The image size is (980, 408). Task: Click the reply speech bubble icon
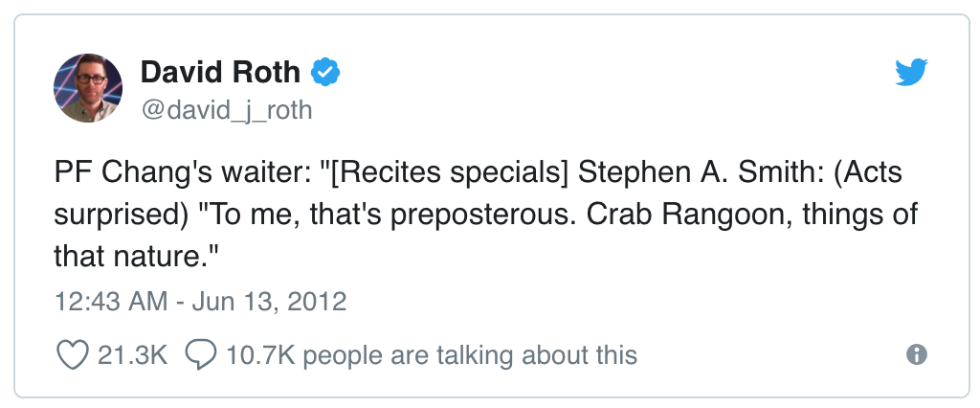click(200, 355)
